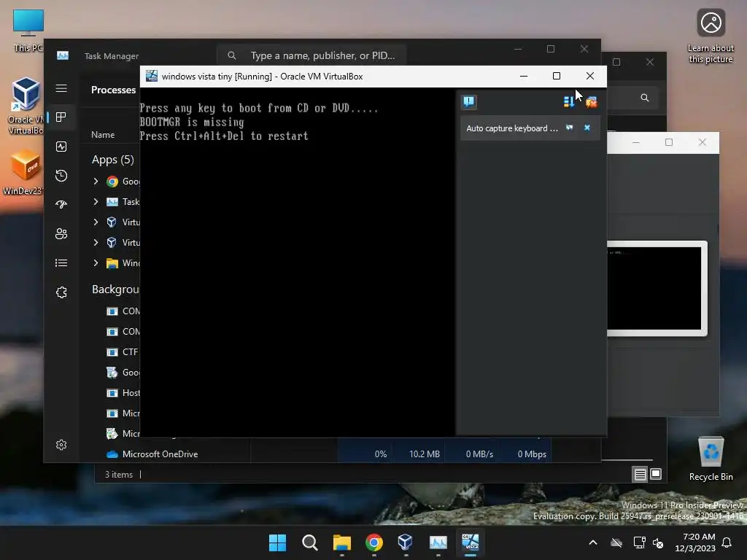Open Performance page in Task Manager sidebar
This screenshot has height=560, width=747.
[61, 147]
